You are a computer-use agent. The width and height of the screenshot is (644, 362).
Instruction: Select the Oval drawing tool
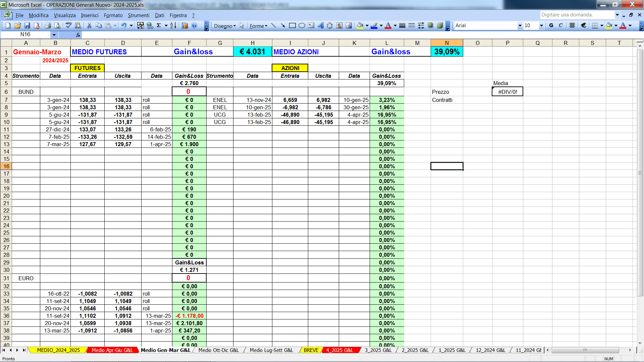(302, 25)
